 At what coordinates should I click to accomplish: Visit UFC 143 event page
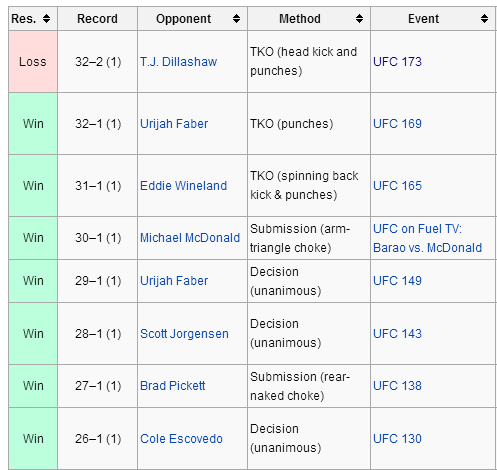(x=397, y=334)
